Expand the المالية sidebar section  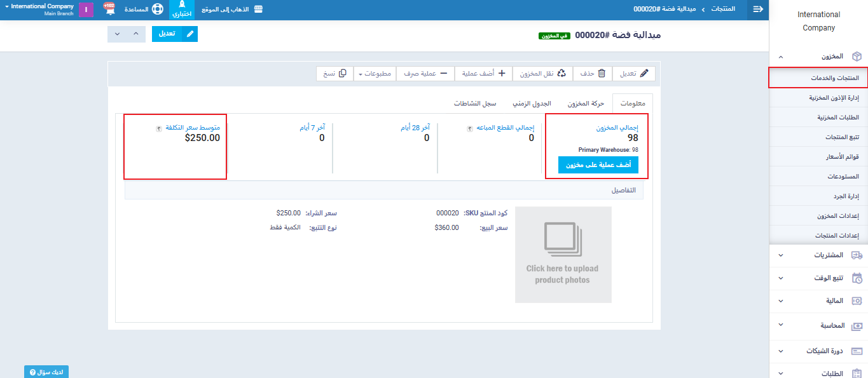coord(819,300)
